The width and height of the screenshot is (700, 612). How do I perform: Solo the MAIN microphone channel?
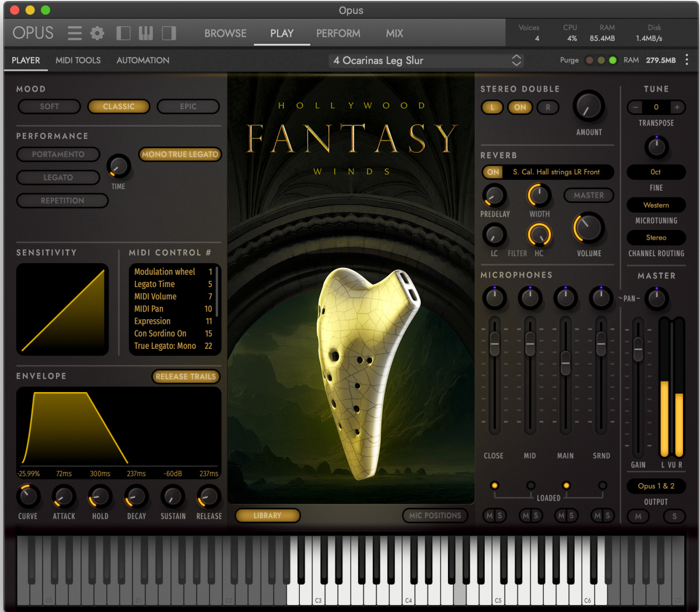tap(571, 516)
